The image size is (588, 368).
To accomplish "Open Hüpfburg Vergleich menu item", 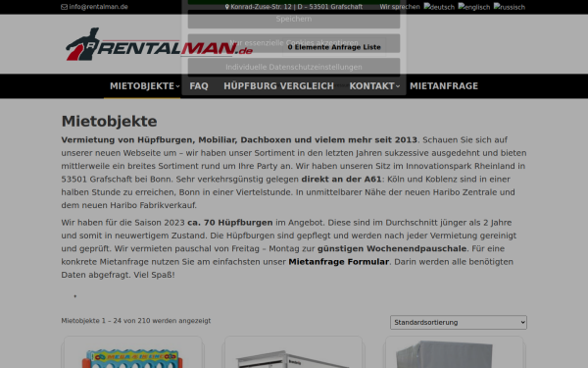I will pos(278,86).
